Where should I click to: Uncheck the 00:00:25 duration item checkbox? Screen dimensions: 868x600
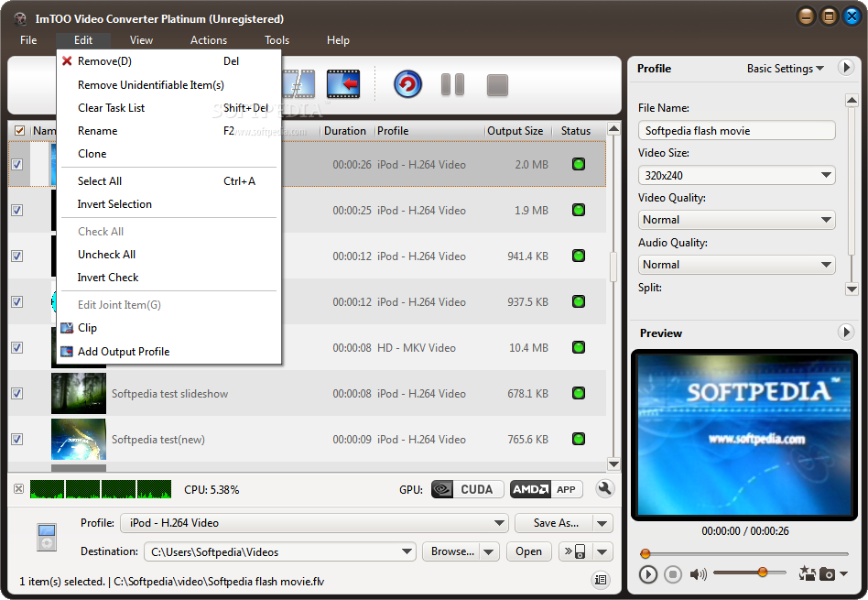click(x=17, y=211)
